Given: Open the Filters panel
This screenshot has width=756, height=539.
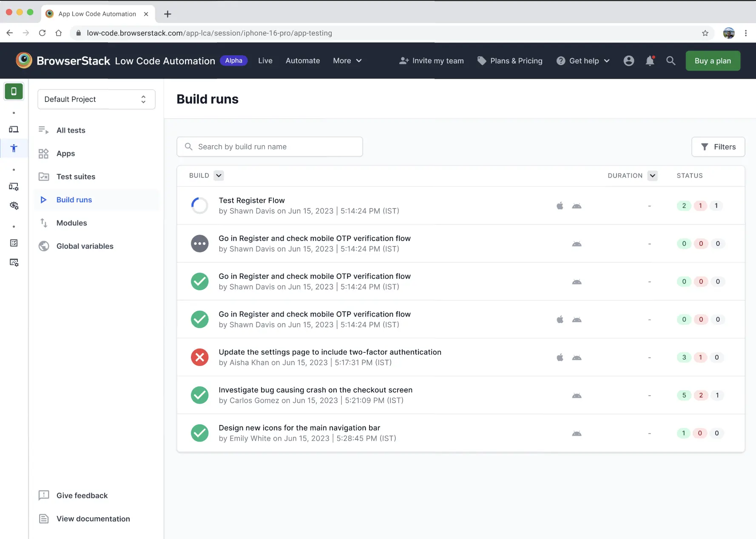Looking at the screenshot, I should (x=718, y=147).
